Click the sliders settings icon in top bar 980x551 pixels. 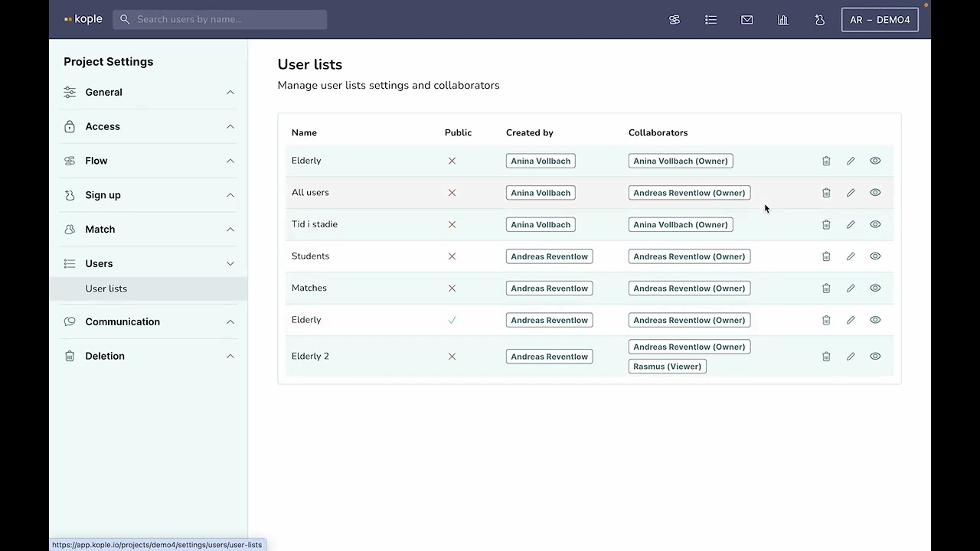[x=675, y=20]
